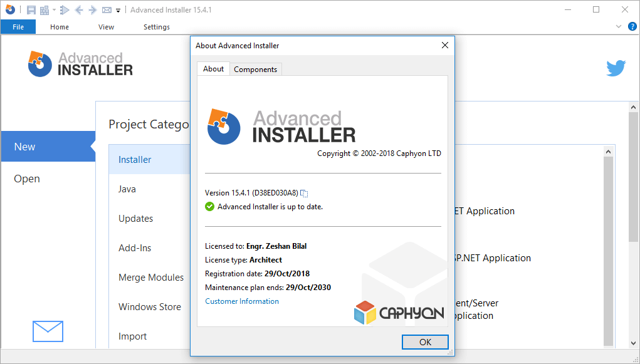Viewport: 640px width, 364px height.
Task: Choose the Installer project category
Action: (149, 160)
